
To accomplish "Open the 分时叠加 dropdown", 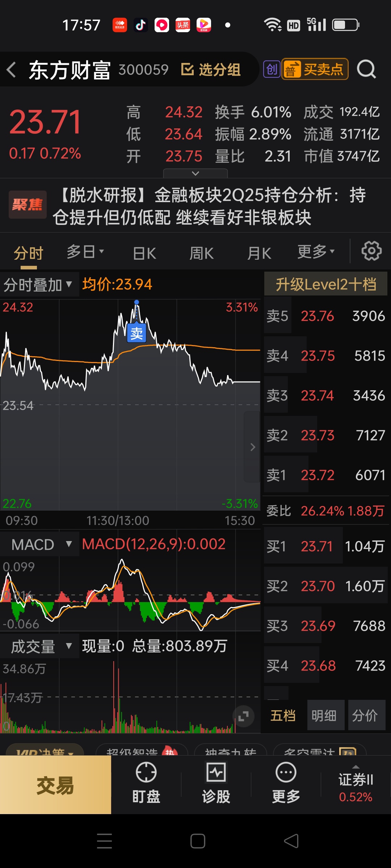I will [39, 285].
